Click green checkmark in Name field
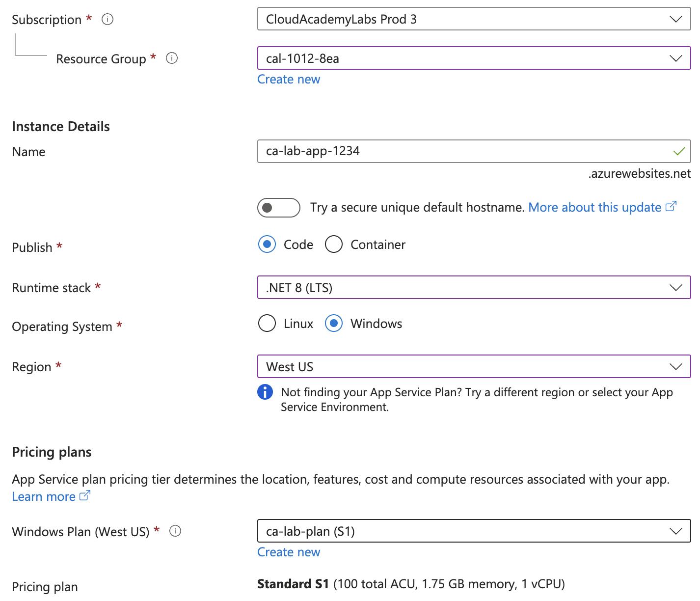The image size is (700, 601). (679, 151)
